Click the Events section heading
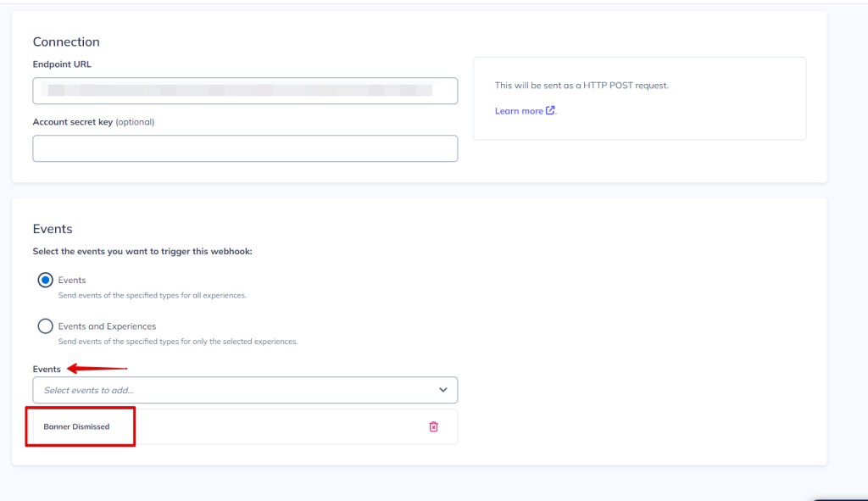 coord(53,229)
